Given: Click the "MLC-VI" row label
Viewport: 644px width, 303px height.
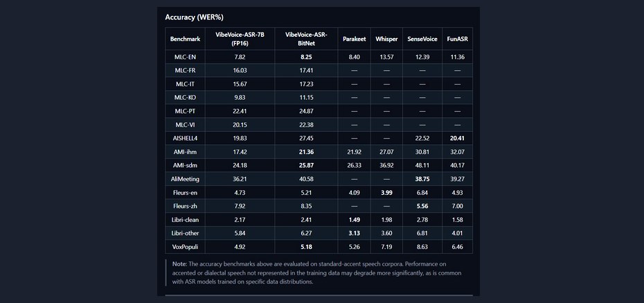Looking at the screenshot, I should point(185,125).
